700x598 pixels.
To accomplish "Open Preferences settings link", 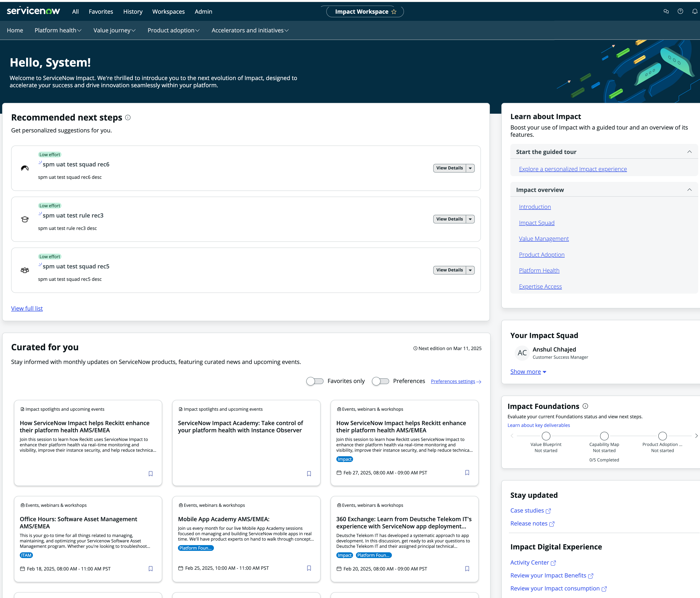I will 456,381.
